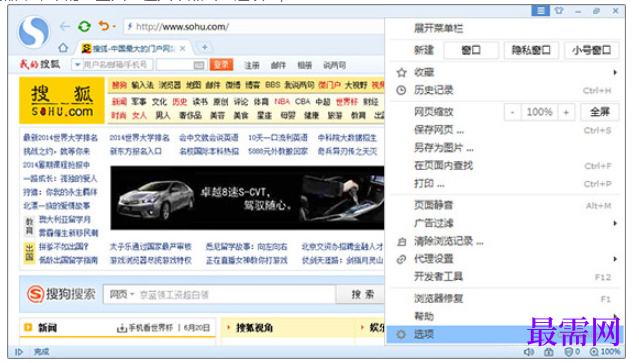639x363 pixels.
Task: Refresh the page with green reload icon
Action: 84,27
